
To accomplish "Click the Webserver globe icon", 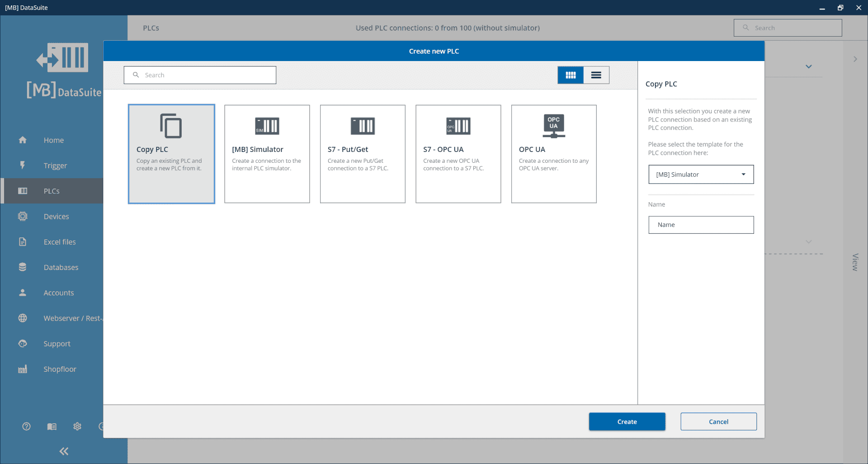I will click(x=23, y=318).
